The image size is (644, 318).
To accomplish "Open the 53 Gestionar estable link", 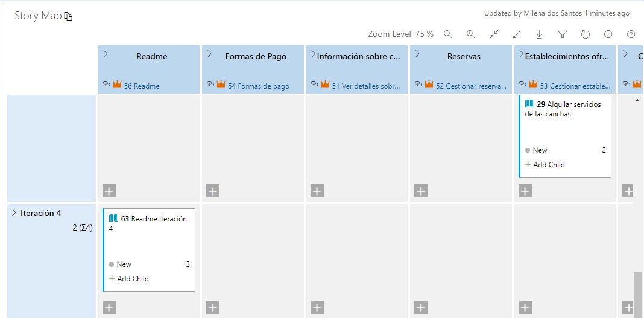I will tap(576, 86).
